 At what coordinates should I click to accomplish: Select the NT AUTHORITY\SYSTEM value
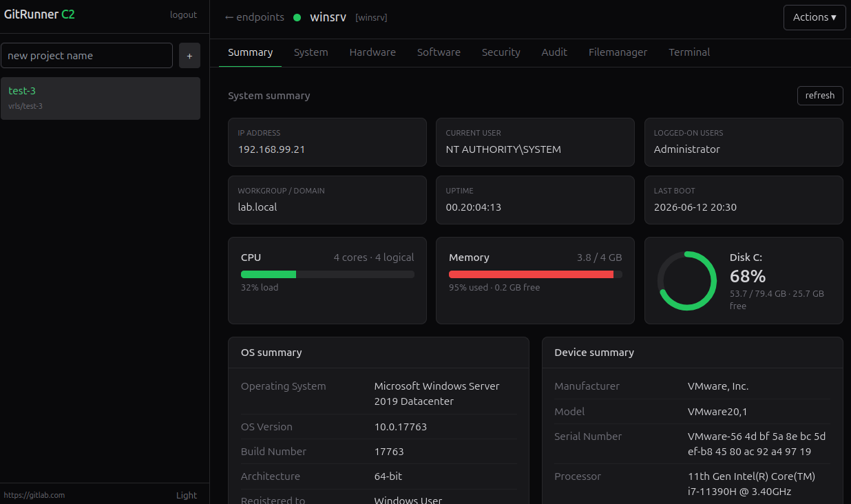click(x=503, y=149)
